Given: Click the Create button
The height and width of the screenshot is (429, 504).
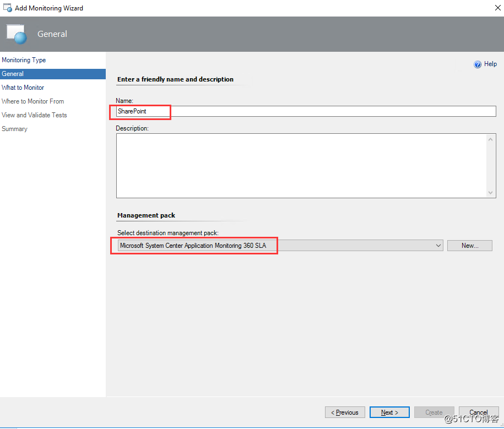Looking at the screenshot, I should (x=434, y=412).
